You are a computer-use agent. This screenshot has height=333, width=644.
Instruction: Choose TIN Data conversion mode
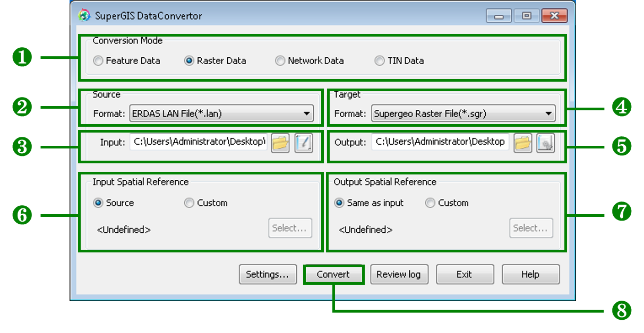(x=379, y=61)
